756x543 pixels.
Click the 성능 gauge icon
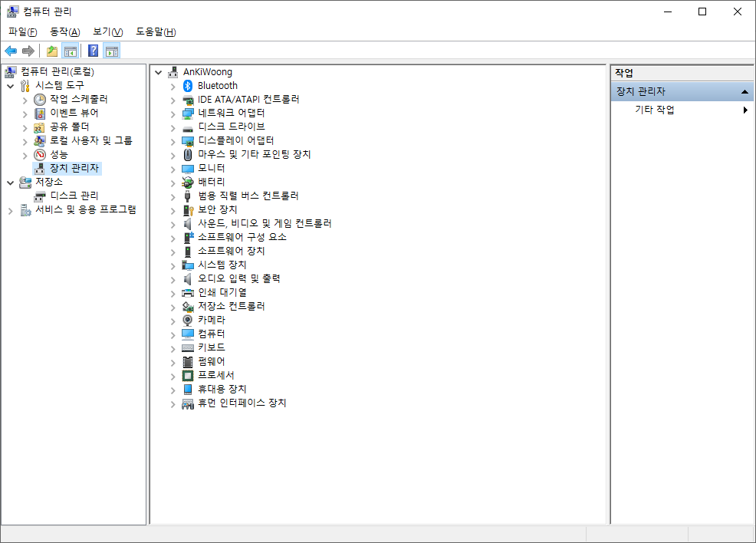pos(40,155)
